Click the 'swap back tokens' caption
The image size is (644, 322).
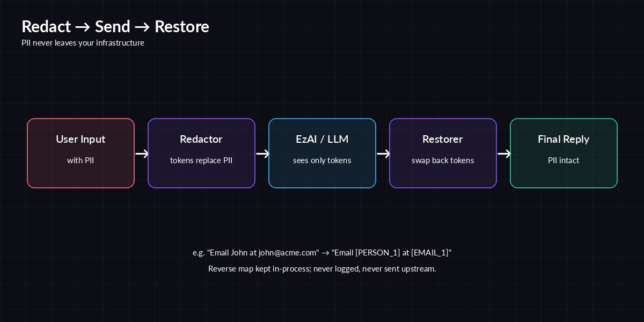point(443,160)
